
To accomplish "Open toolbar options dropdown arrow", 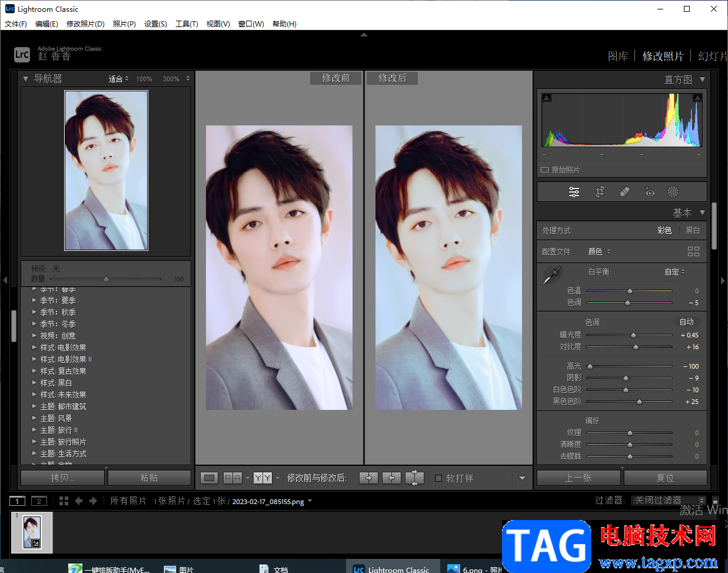I will pyautogui.click(x=522, y=478).
